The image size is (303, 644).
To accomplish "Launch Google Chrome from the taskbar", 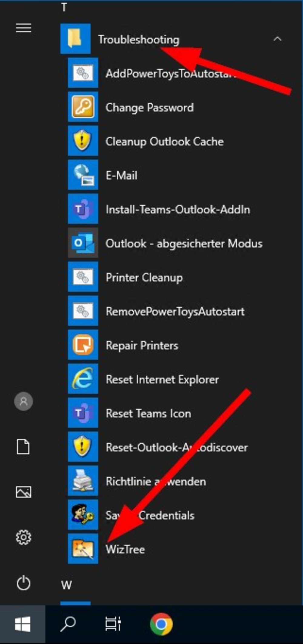I will [x=161, y=624].
